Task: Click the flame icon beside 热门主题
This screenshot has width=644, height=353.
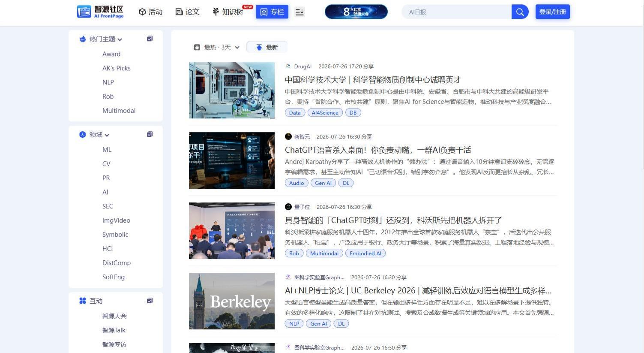Action: click(83, 39)
